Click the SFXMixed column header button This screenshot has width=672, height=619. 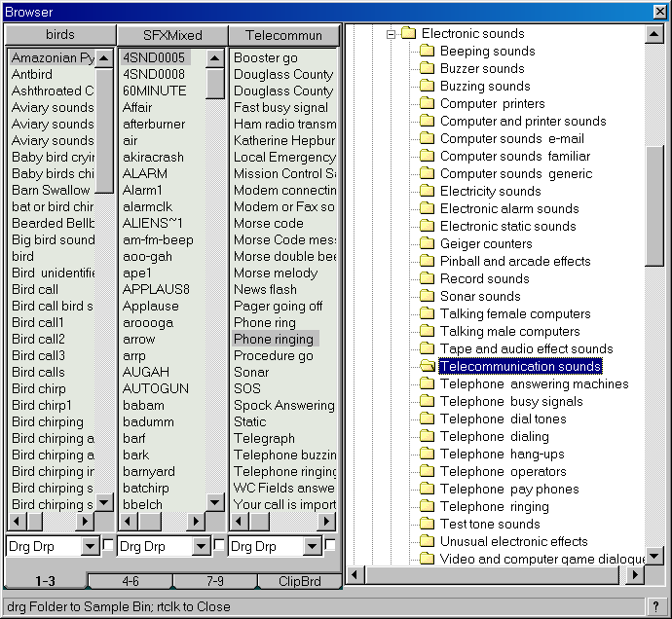172,35
